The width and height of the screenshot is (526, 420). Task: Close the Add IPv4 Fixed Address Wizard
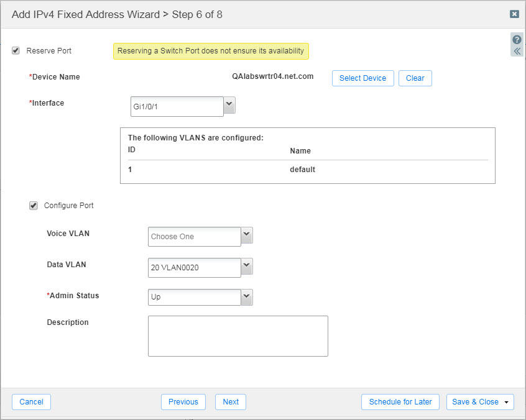pyautogui.click(x=514, y=14)
